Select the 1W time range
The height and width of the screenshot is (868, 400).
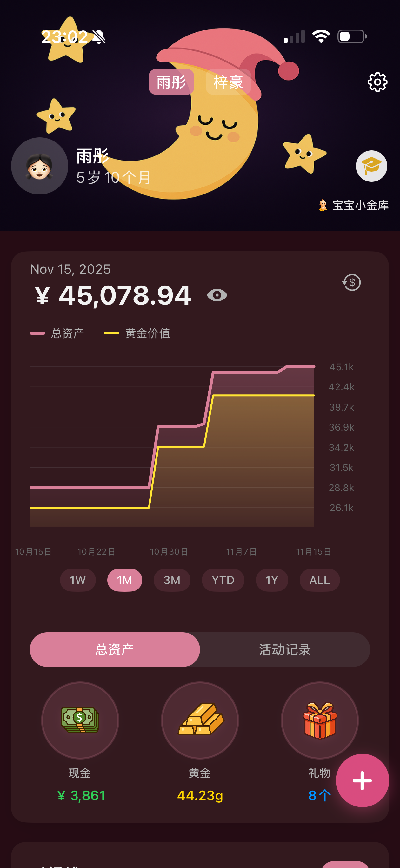(77, 580)
